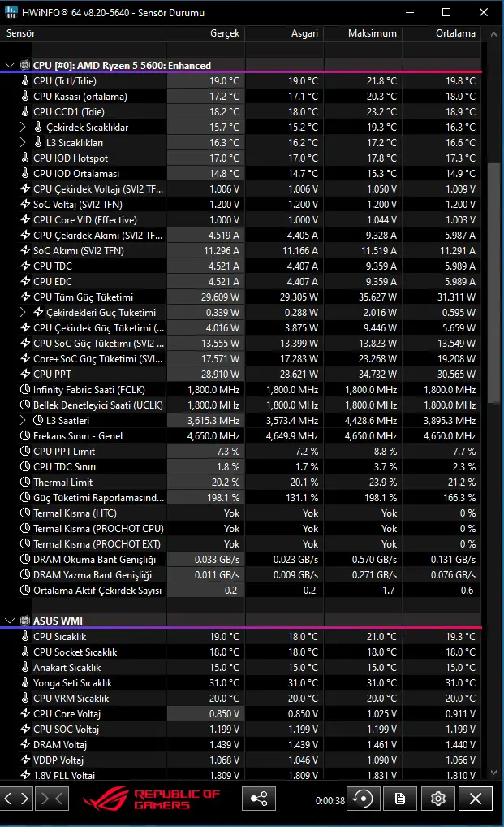Click the lightning icon of DRAM Voltaj

(24, 744)
